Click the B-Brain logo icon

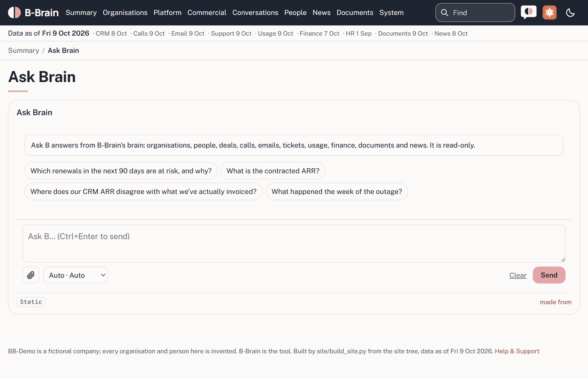14,12
